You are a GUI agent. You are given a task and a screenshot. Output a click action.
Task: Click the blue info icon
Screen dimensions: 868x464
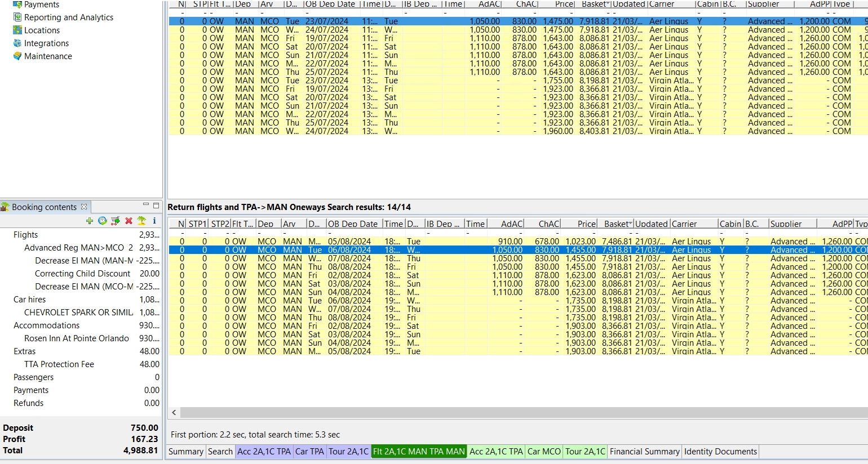(x=154, y=221)
